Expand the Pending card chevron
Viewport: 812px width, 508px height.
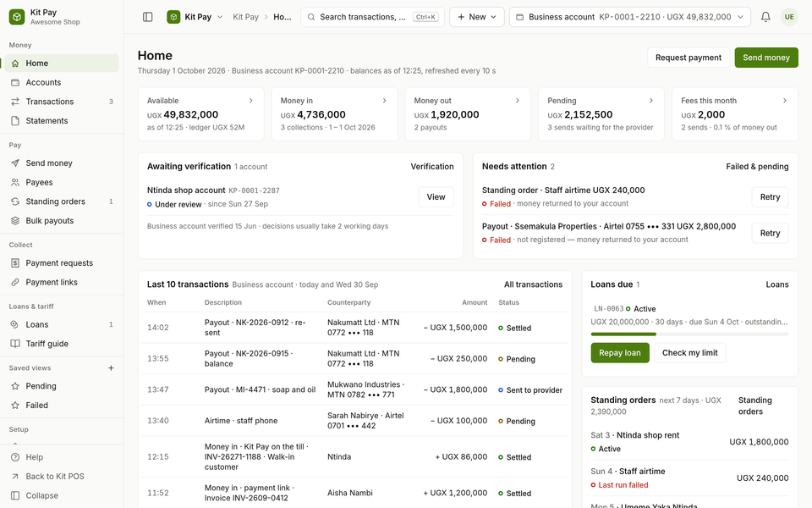click(651, 101)
